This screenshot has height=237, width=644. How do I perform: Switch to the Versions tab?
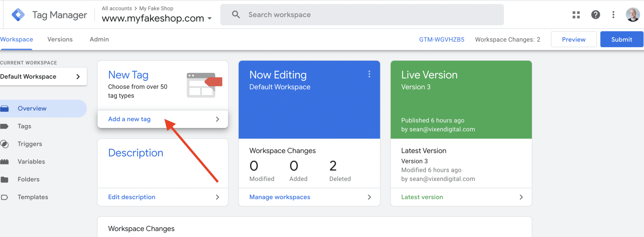coord(60,39)
